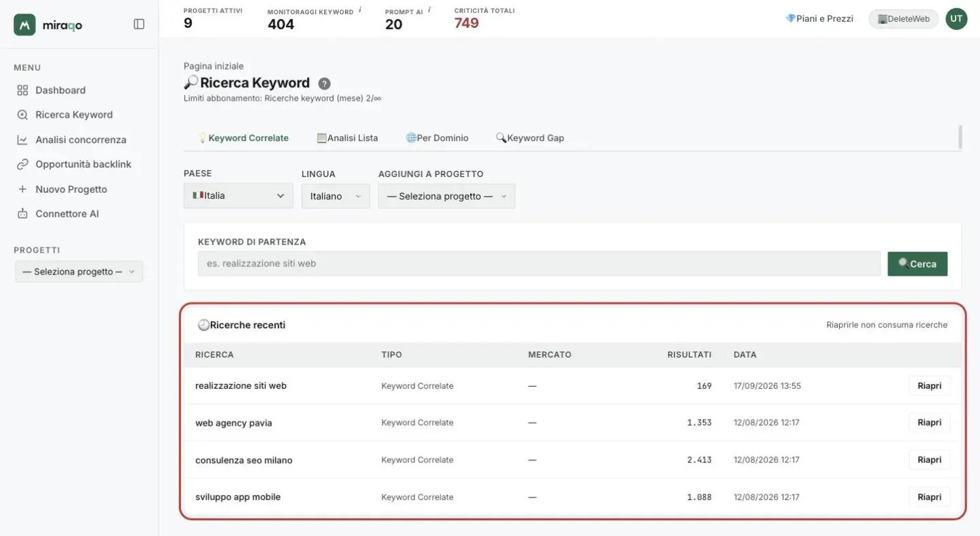This screenshot has height=536, width=980.
Task: Select the Keyword Gap tab
Action: click(x=530, y=138)
